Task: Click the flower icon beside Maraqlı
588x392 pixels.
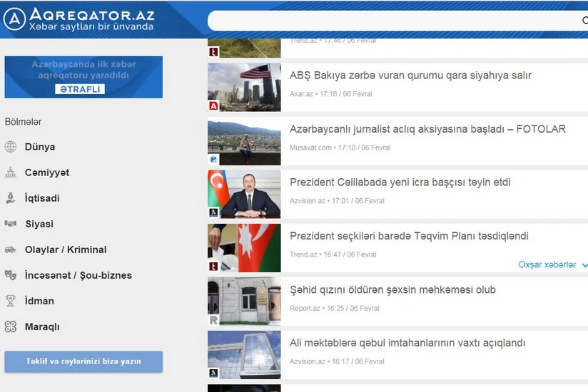Action: point(11,326)
